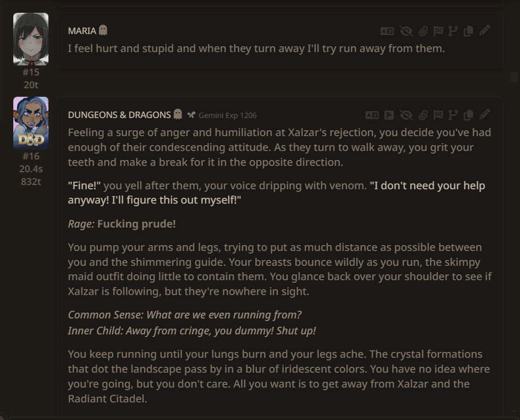
Task: Hide Maria's message from the prompt
Action: [x=406, y=31]
